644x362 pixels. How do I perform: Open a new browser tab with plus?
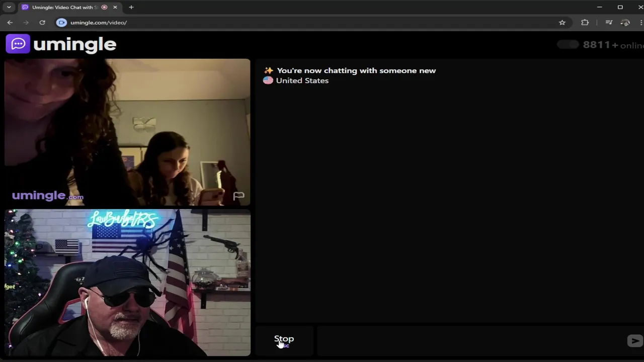click(131, 7)
